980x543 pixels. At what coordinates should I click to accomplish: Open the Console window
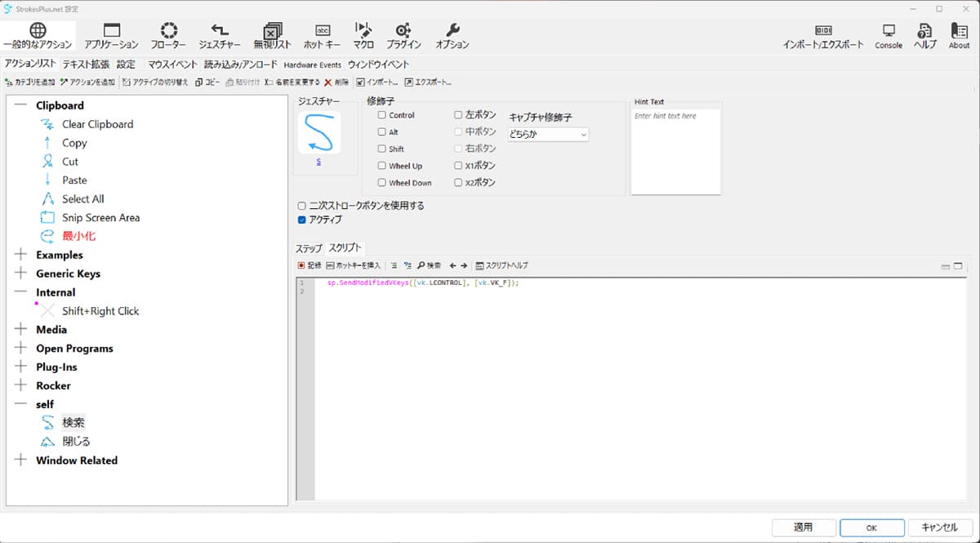pos(889,36)
